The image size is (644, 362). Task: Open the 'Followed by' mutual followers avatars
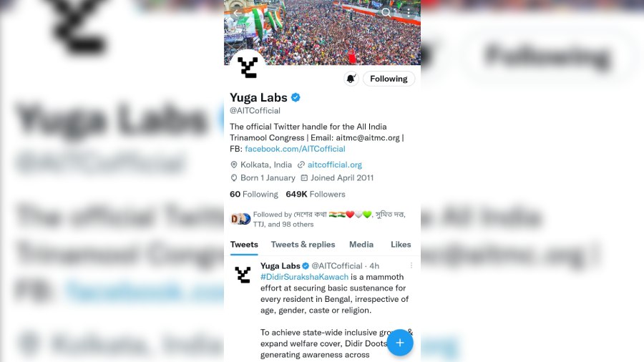tap(240, 219)
